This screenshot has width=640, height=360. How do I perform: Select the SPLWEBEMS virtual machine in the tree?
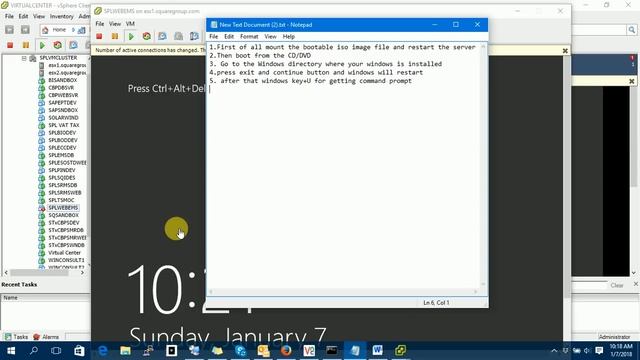63,208
